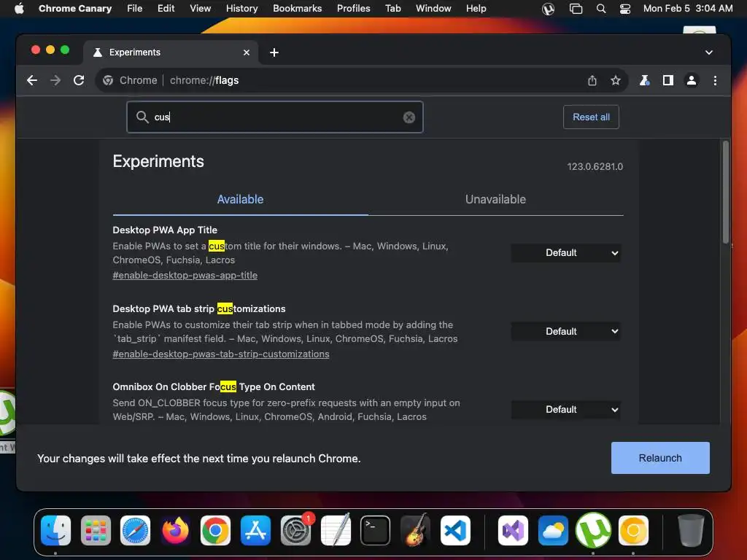Click the Chrome site info icon in address bar
This screenshot has height=560, width=747.
[108, 80]
